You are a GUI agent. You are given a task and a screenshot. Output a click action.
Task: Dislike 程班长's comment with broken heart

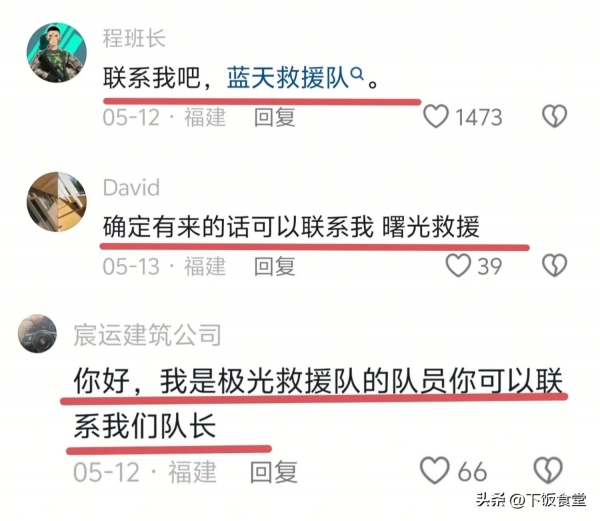click(554, 116)
